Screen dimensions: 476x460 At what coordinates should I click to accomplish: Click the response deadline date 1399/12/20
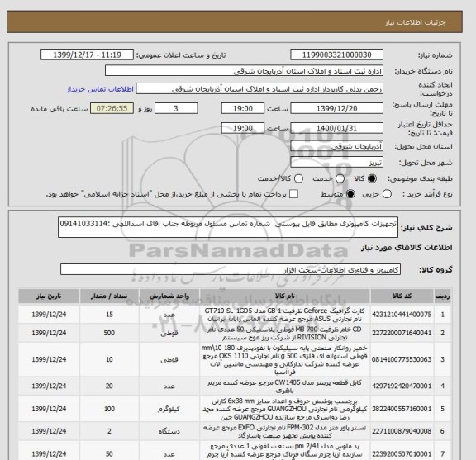336,108
